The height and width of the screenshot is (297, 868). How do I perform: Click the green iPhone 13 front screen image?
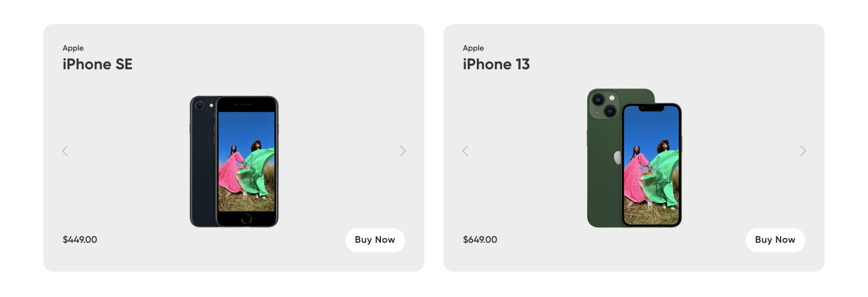(651, 166)
